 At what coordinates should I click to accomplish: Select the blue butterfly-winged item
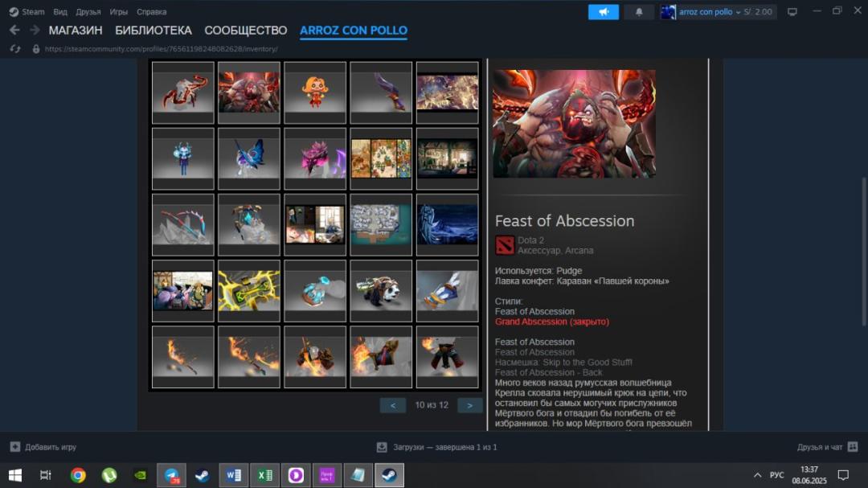(x=249, y=159)
